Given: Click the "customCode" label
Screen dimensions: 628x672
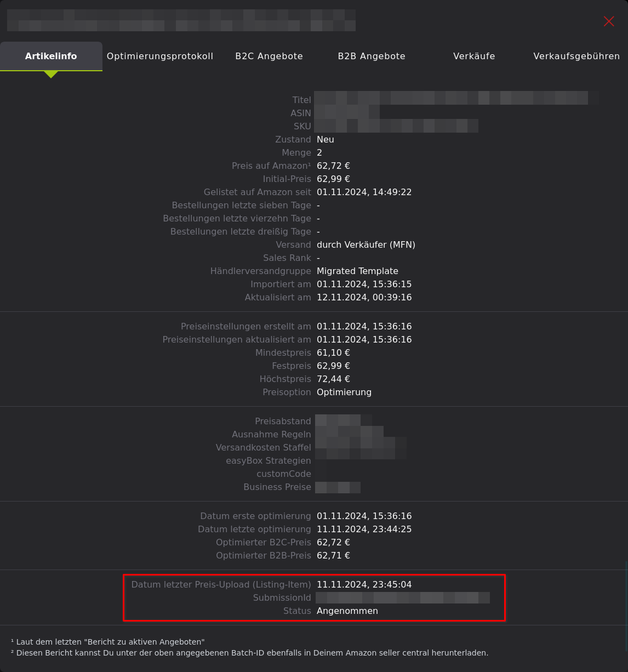Looking at the screenshot, I should pyautogui.click(x=284, y=474).
